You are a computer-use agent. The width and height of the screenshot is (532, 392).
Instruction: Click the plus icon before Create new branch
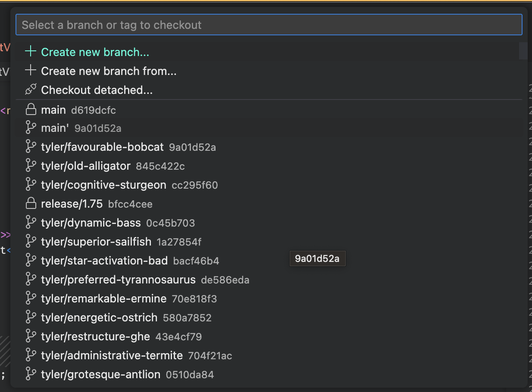[x=30, y=51]
